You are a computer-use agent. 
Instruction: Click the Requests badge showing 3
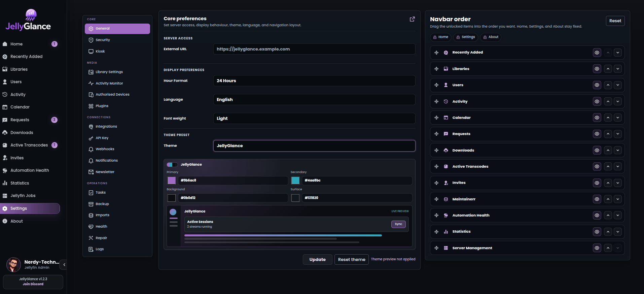click(x=54, y=120)
